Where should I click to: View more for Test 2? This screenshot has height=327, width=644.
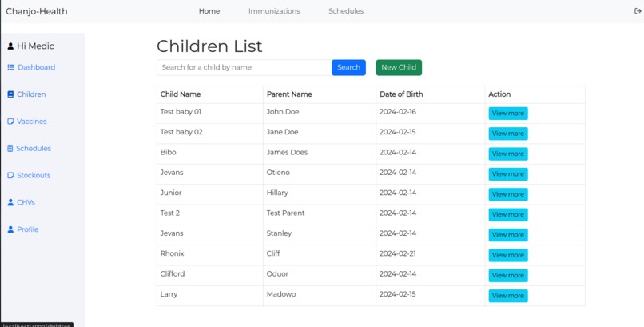coord(508,214)
